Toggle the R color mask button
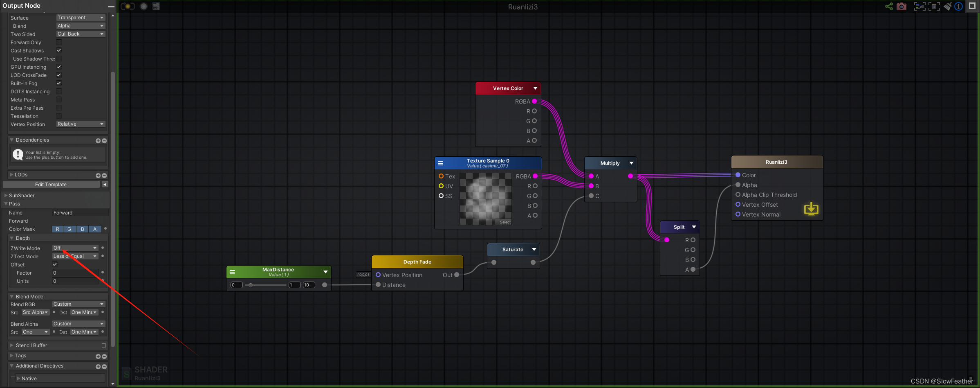980x388 pixels. [58, 229]
